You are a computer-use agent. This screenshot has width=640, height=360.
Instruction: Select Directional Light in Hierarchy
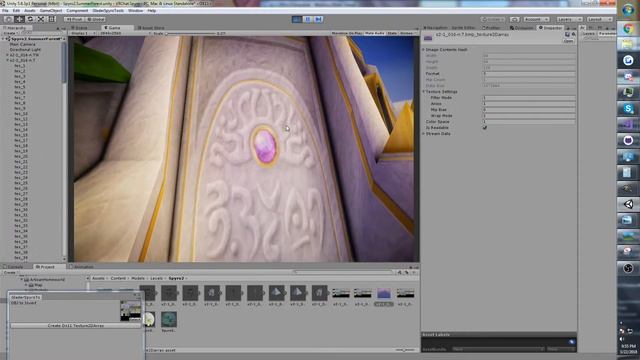[x=25, y=49]
